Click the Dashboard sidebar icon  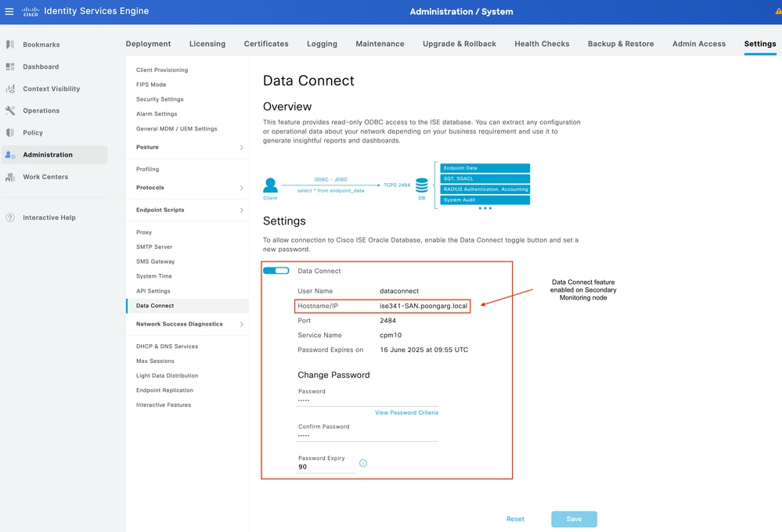click(10, 66)
